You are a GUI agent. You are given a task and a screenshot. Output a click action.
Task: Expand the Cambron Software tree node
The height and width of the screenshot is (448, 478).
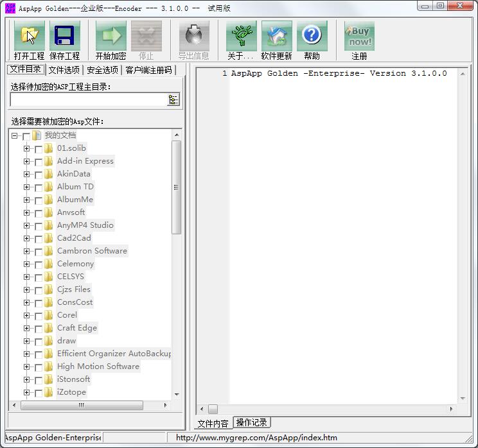[26, 251]
